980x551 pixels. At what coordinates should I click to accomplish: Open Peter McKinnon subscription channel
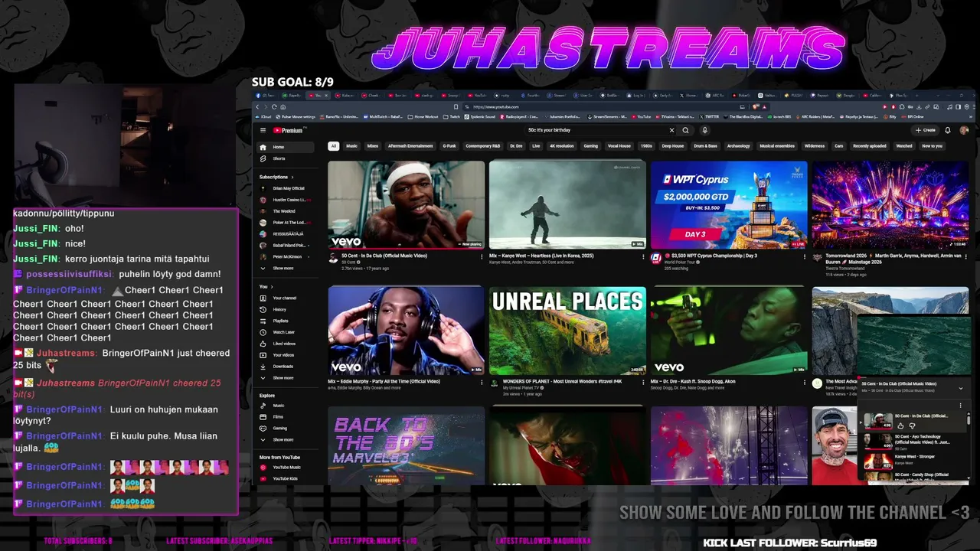pyautogui.click(x=285, y=256)
